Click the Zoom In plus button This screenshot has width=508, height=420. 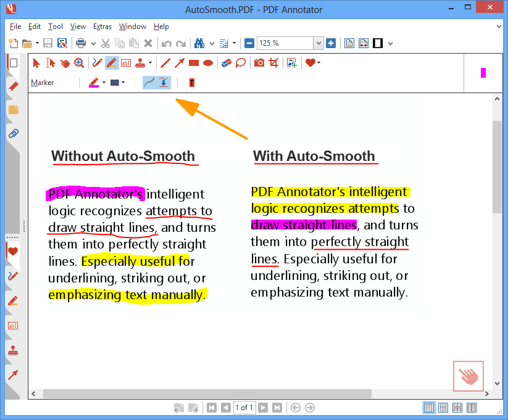click(x=331, y=43)
